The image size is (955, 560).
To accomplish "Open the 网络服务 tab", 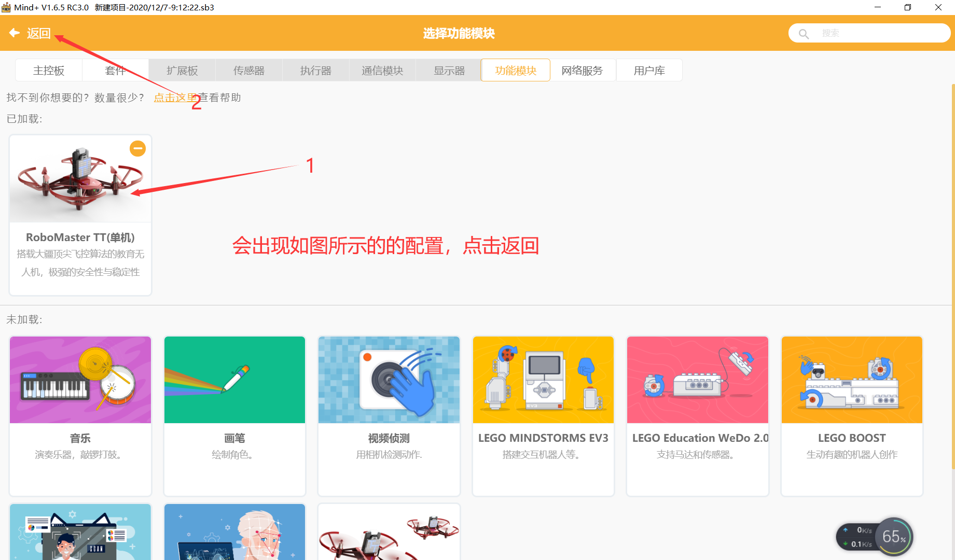I will (x=583, y=71).
